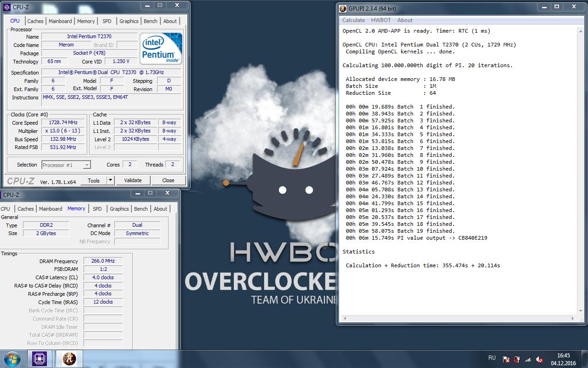Image resolution: width=588 pixels, height=368 pixels.
Task: Open the Processor #1 selection combo box
Action: click(x=66, y=165)
